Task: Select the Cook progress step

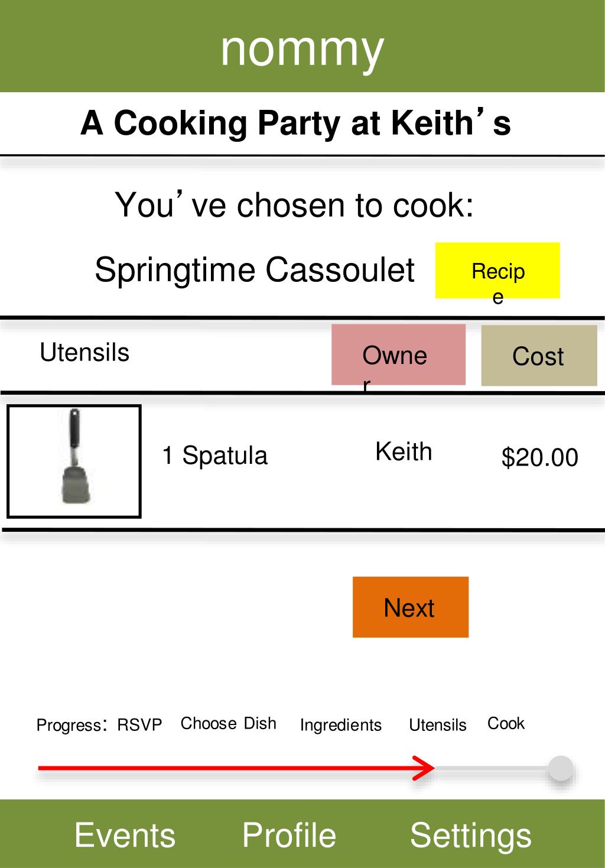Action: pyautogui.click(x=506, y=723)
